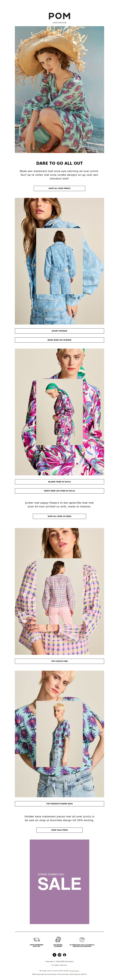Click Shop All Over Co-ords button
This screenshot has width=119, height=980.
[x=59, y=516]
